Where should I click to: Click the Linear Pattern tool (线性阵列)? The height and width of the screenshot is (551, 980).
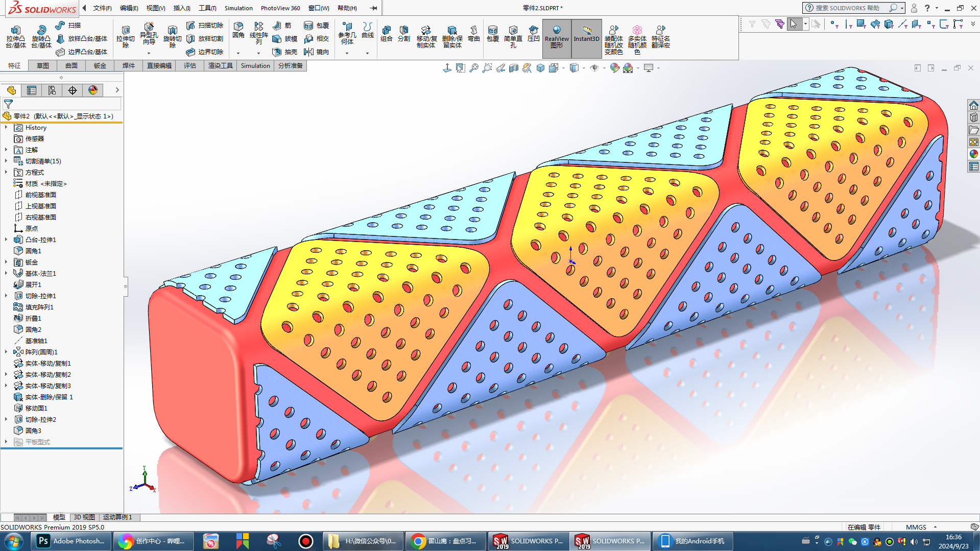tap(259, 34)
